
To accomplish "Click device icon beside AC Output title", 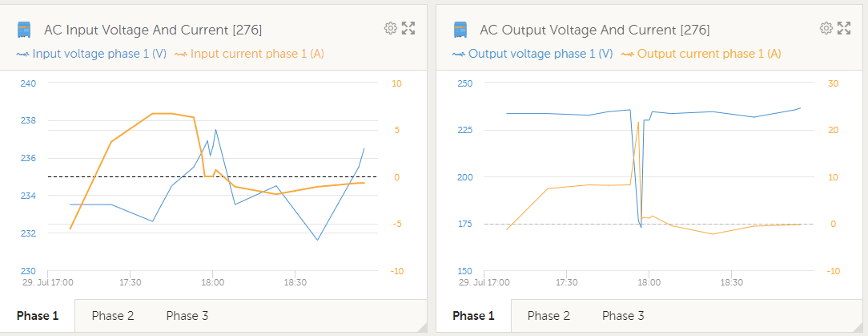I will 460,30.
